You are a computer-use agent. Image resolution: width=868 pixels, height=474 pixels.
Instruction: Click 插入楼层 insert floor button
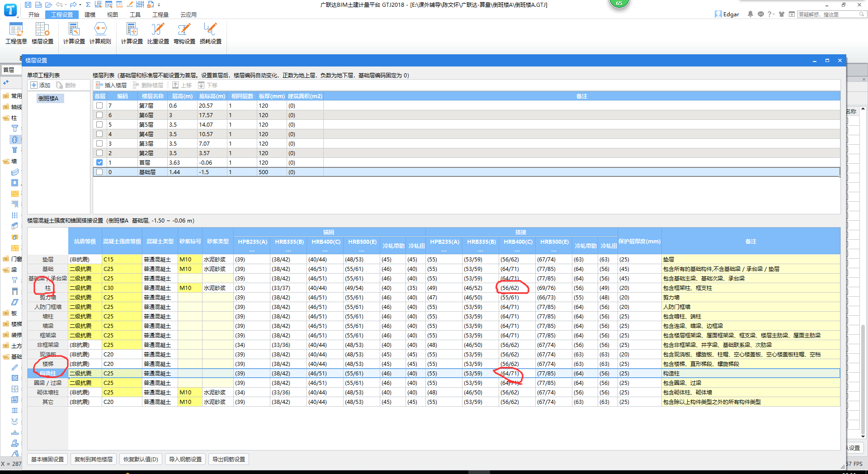point(111,85)
